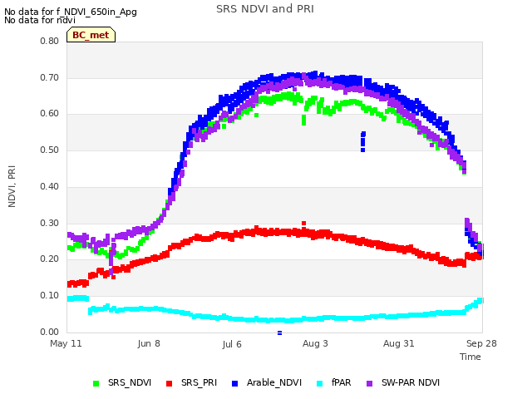Click the Aug 3 date tick label
532x399 pixels.
coord(315,343)
